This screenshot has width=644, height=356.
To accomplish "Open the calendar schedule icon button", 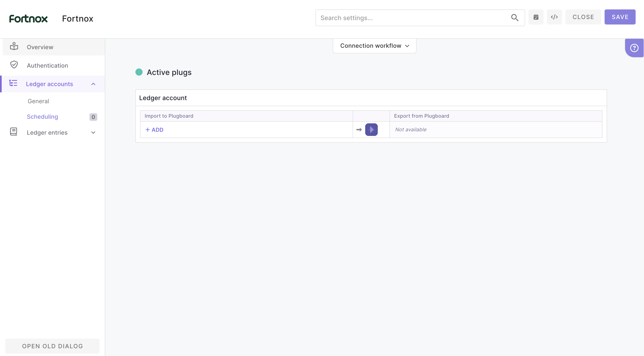I will click(536, 17).
